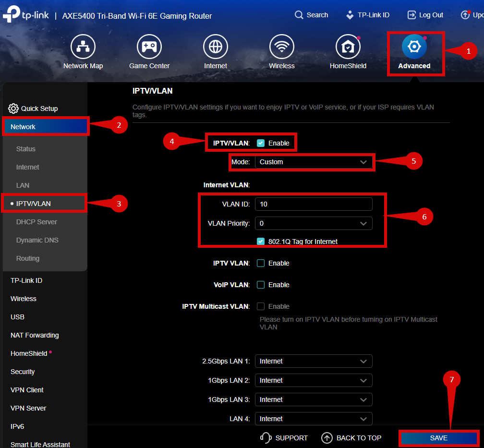Open Dynamic DNS sidebar item
Image resolution: width=484 pixels, height=448 pixels.
coord(37,240)
